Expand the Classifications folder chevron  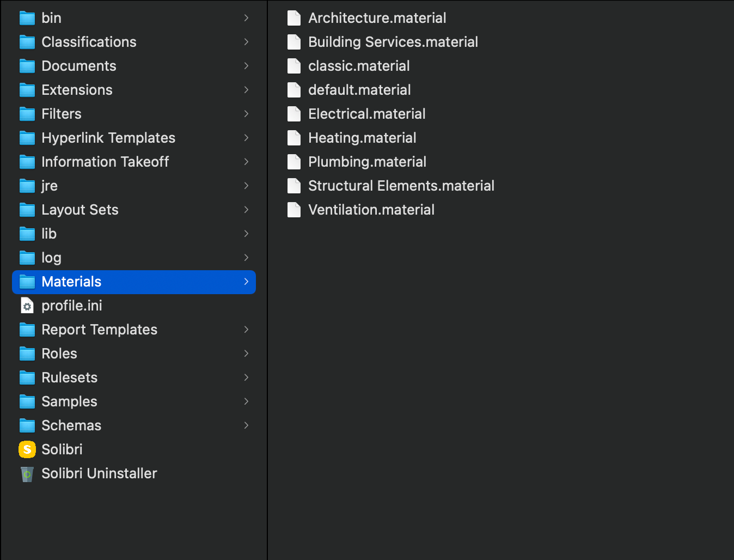(x=246, y=42)
